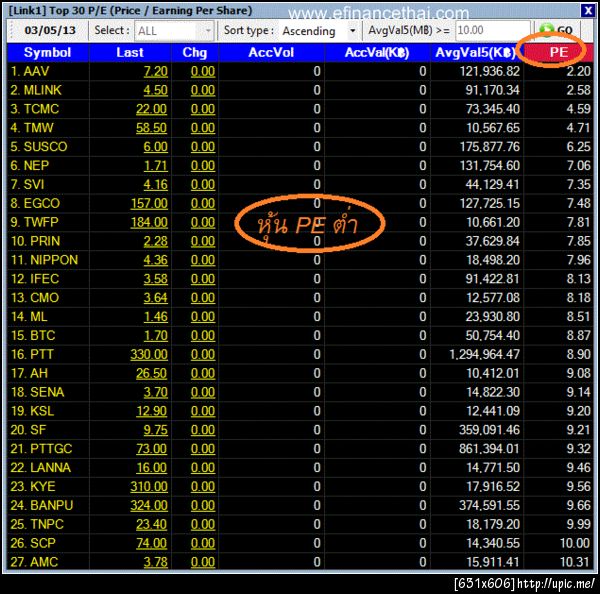Click AMC PE value 10.31
Viewport: 600px width, 594px height.
(575, 562)
